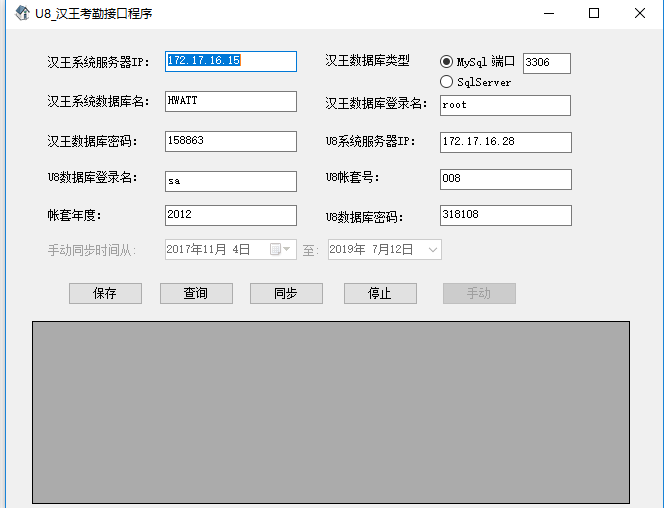Click the 停止 button
Image resolution: width=664 pixels, height=508 pixels.
click(380, 293)
